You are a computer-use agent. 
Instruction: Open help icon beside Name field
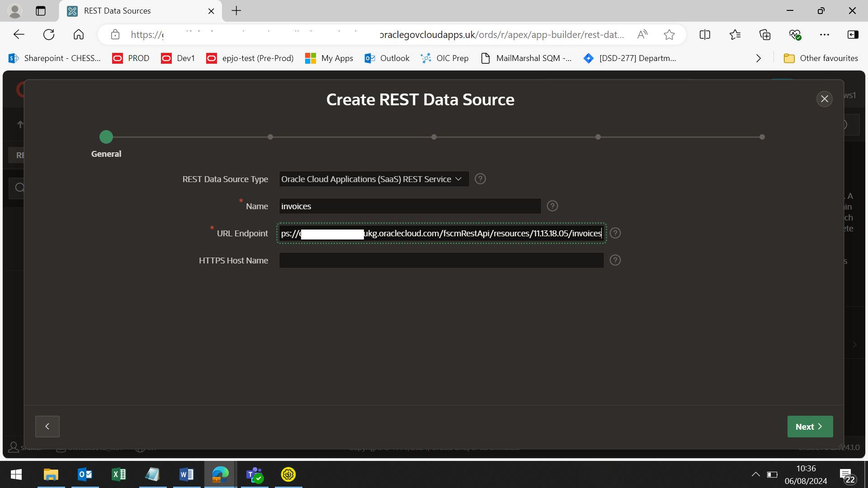click(x=552, y=206)
